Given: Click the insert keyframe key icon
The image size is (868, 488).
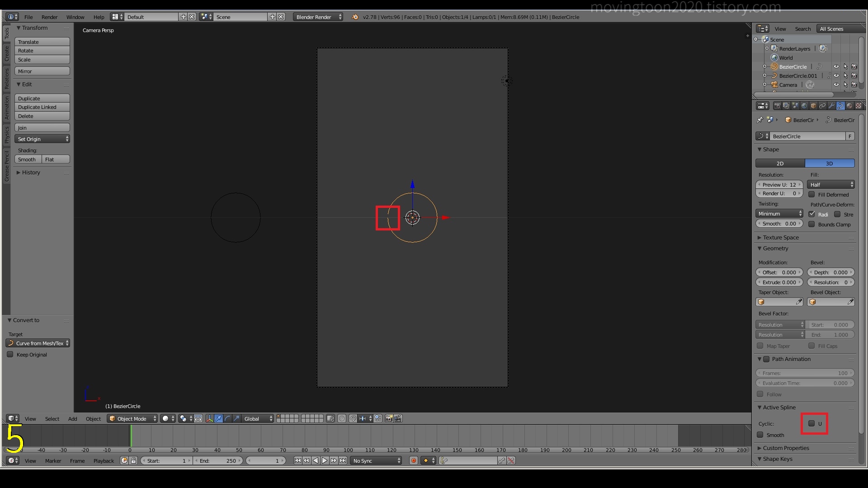Looking at the screenshot, I should [x=502, y=461].
